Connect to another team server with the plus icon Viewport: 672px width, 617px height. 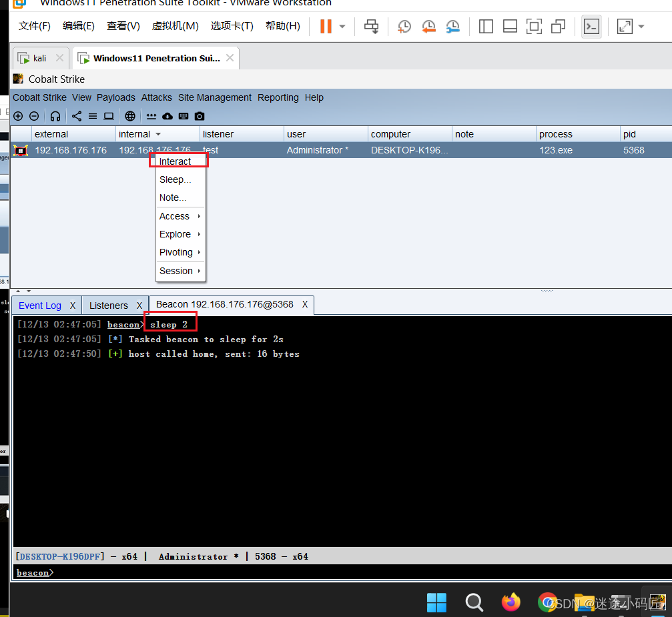pyautogui.click(x=18, y=116)
